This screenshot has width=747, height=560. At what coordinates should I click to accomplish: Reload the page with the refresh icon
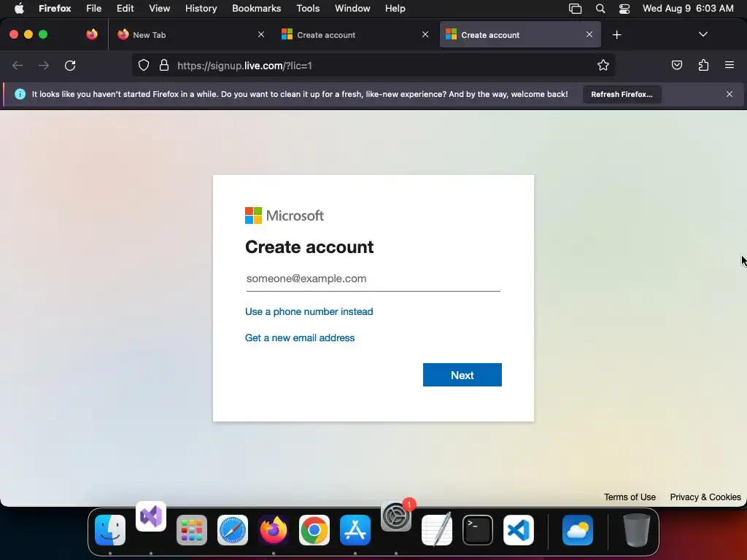tap(70, 65)
